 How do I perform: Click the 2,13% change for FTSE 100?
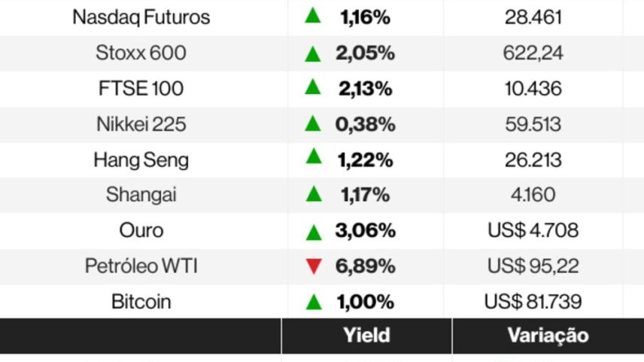pos(365,89)
